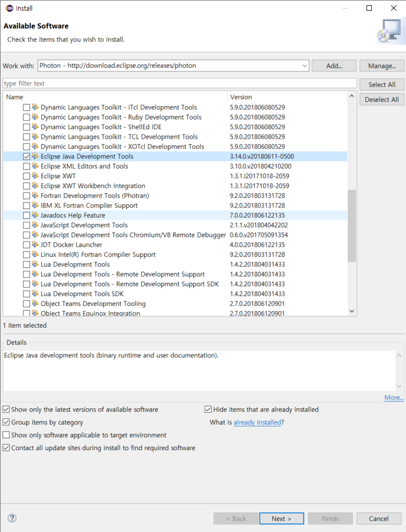Click the Add... button
This screenshot has height=532, width=406.
334,66
